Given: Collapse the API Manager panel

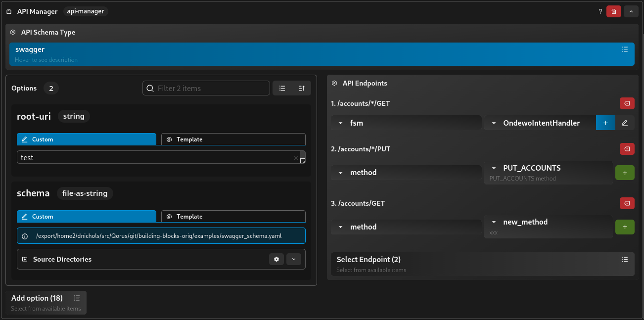Looking at the screenshot, I should tap(631, 11).
